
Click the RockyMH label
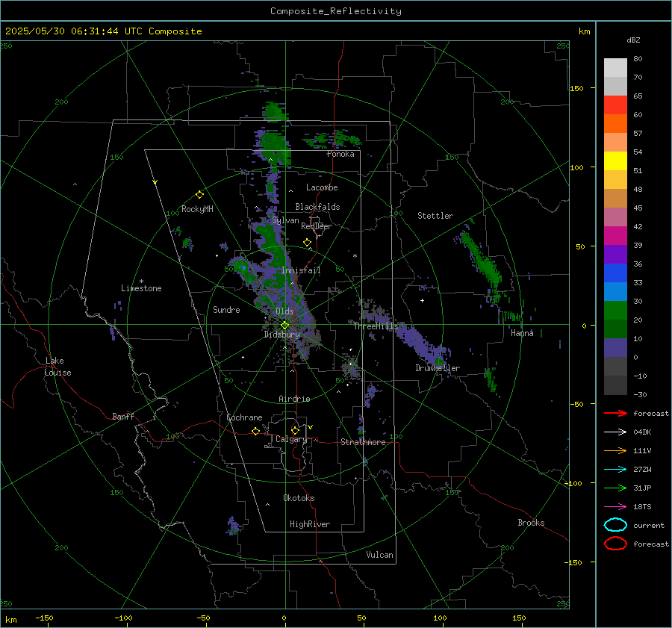point(197,209)
